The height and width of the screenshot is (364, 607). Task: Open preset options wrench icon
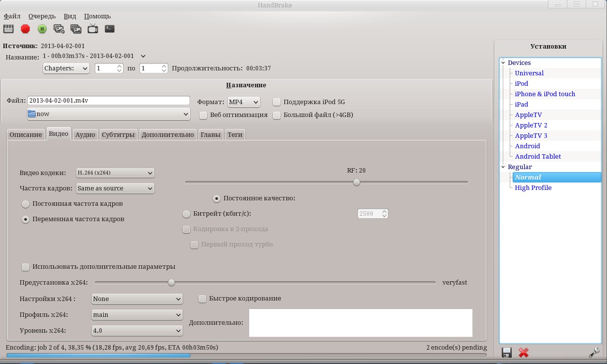pos(594,353)
